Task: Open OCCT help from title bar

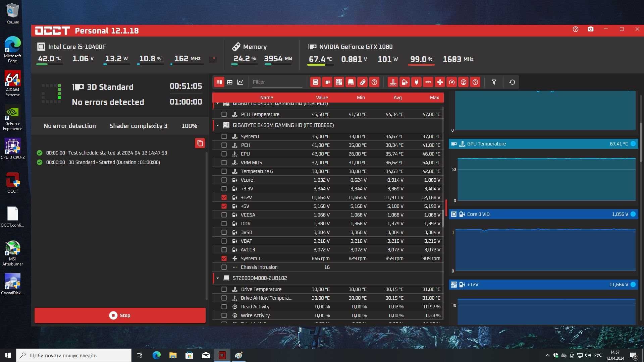Action: (x=576, y=29)
